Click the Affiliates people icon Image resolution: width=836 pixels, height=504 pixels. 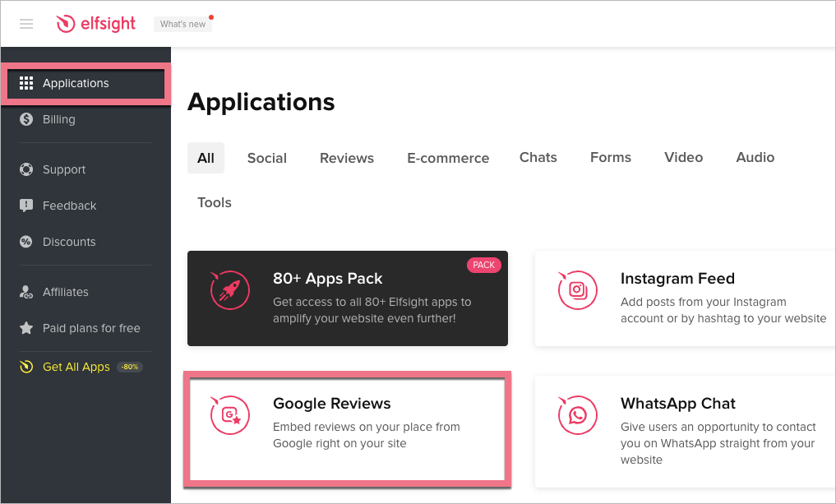pos(26,292)
